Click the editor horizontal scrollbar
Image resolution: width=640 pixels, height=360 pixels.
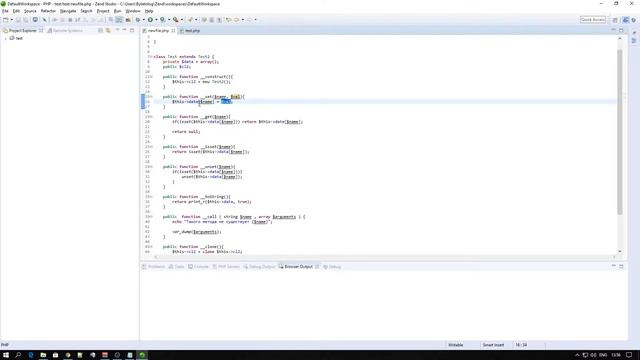[384, 257]
